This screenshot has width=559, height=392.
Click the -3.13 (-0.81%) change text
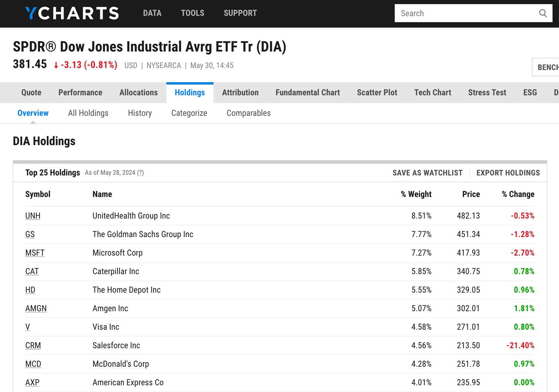[x=86, y=65]
